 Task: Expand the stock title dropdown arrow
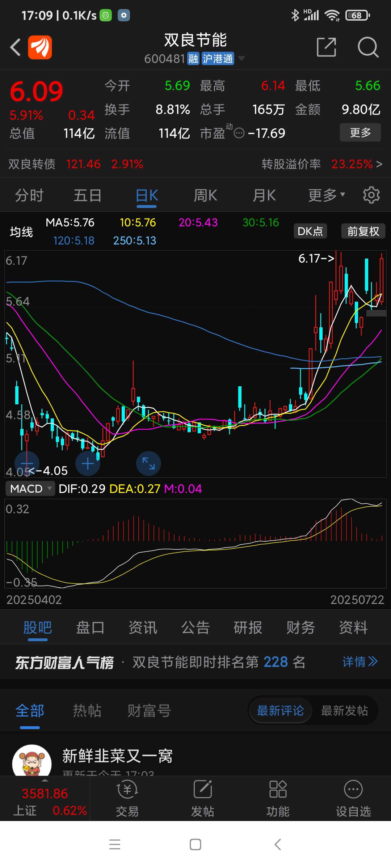(x=241, y=58)
